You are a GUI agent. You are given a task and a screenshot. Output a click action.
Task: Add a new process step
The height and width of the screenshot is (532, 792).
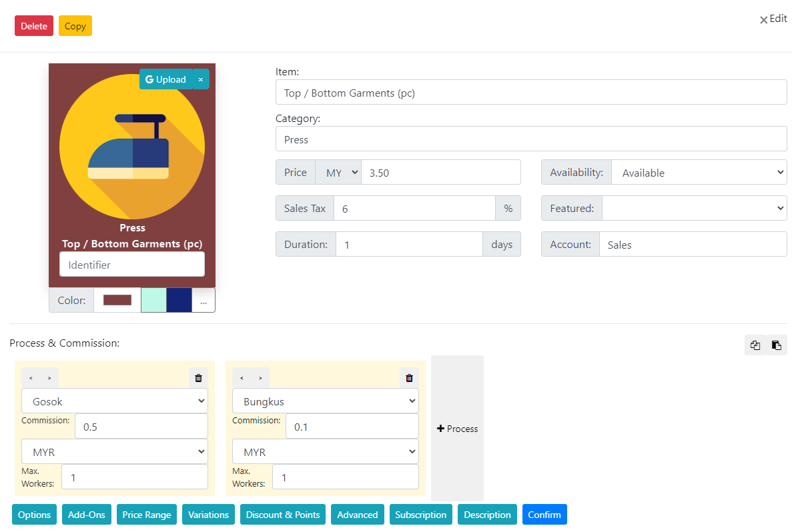tap(457, 428)
